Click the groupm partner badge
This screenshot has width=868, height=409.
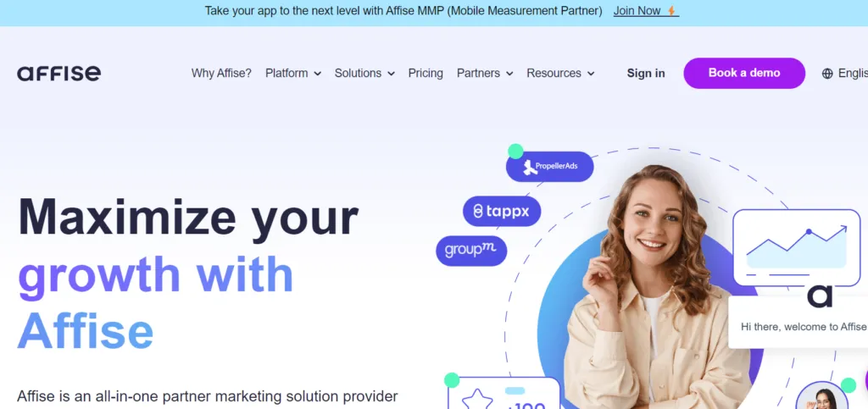471,251
